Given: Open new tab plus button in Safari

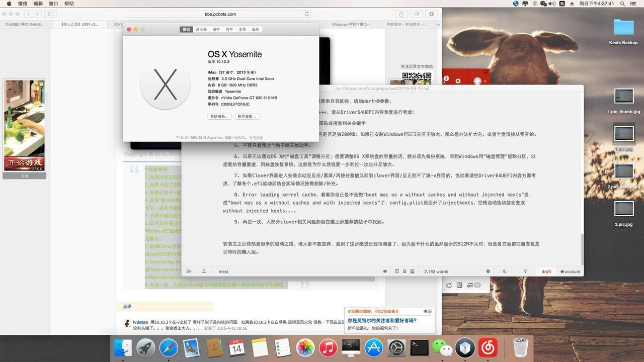Looking at the screenshot, I should [438, 24].
